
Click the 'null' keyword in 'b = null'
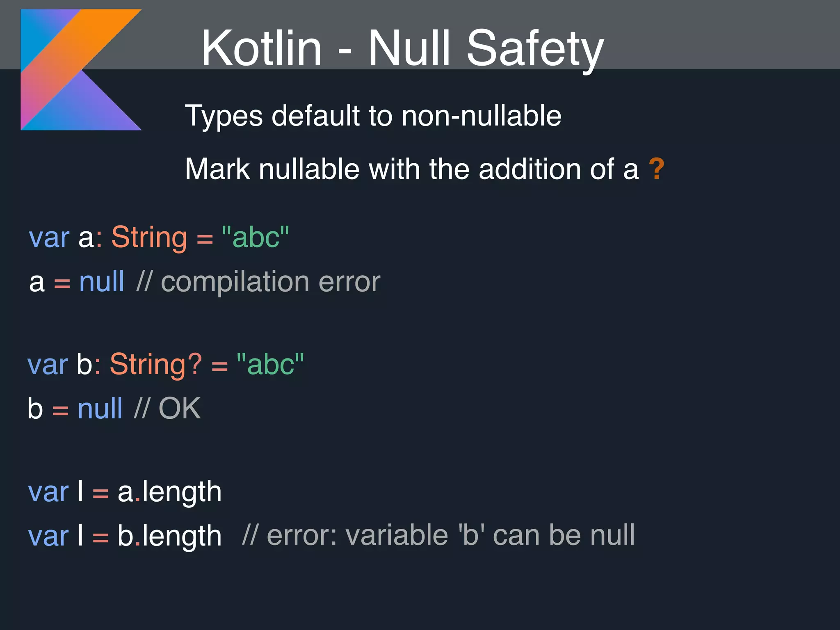100,409
